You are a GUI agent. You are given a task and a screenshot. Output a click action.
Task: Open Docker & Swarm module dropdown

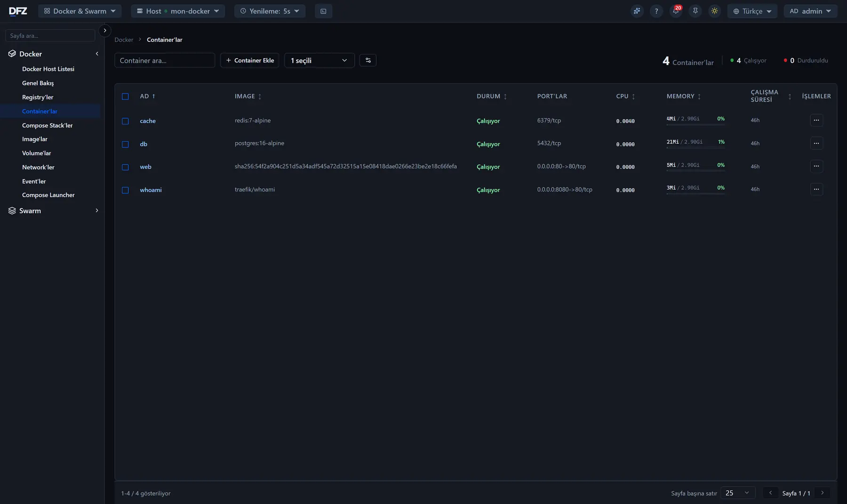point(80,11)
